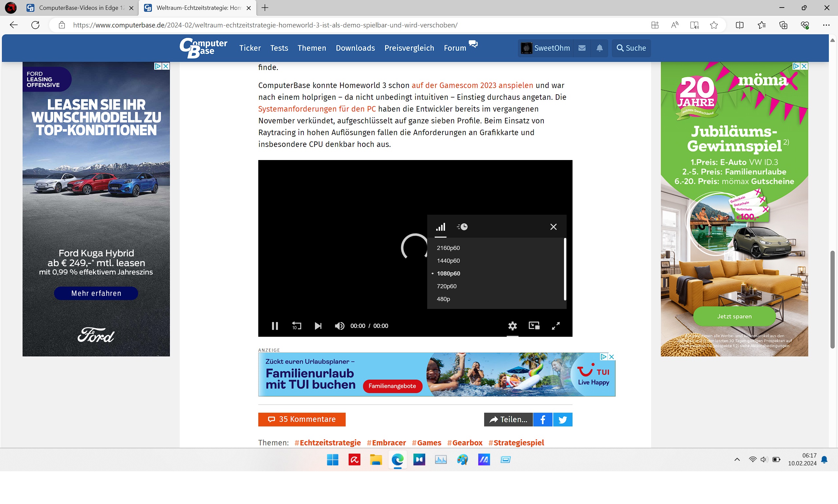The width and height of the screenshot is (838, 504).
Task: Open Preisvergleich in navigation bar
Action: (409, 48)
